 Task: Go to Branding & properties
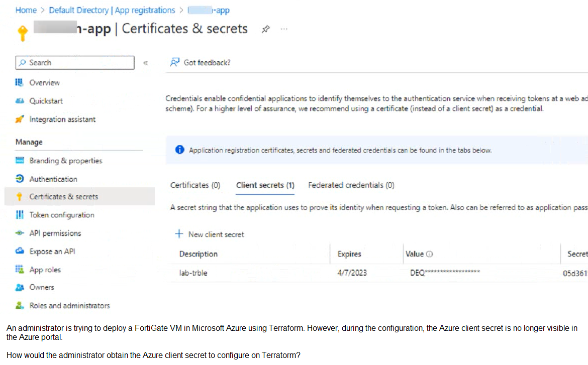point(66,160)
